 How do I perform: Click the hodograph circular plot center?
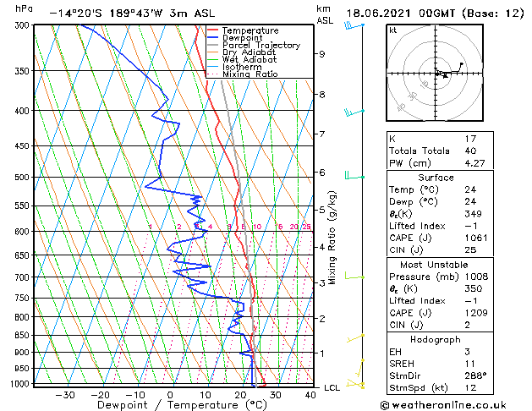436,73
